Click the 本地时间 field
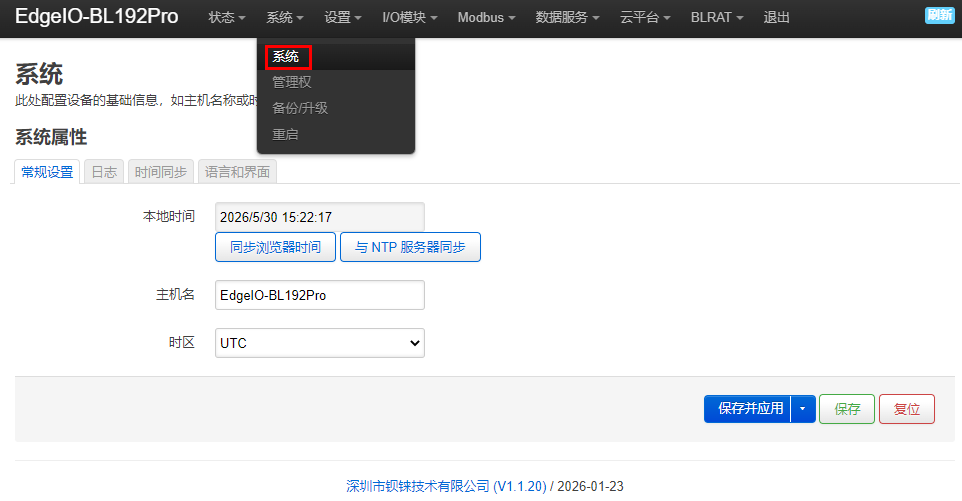Image resolution: width=962 pixels, height=501 pixels. [320, 217]
